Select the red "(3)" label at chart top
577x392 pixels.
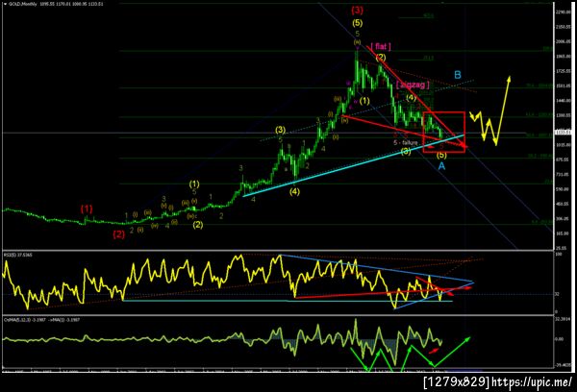click(x=357, y=10)
